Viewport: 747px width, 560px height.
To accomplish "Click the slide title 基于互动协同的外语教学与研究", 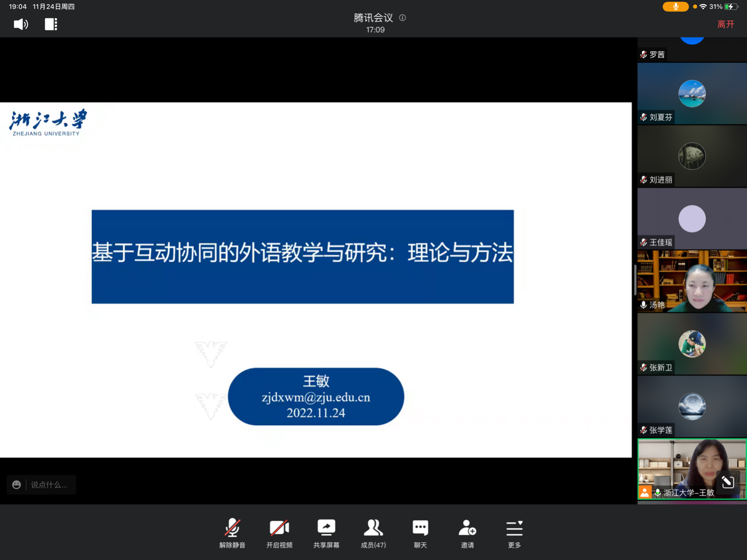I will point(239,253).
